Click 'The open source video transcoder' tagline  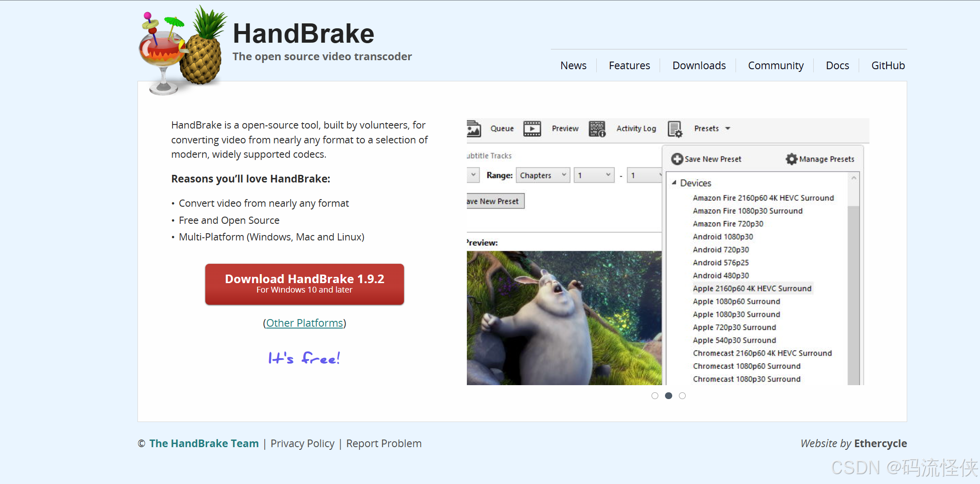tap(322, 57)
